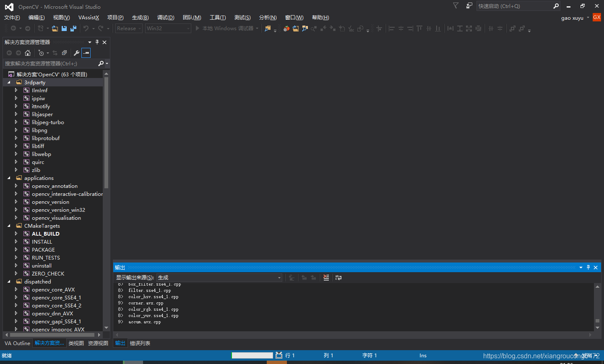604x364 pixels.
Task: Open the 工具(T) tools menu
Action: coord(218,17)
